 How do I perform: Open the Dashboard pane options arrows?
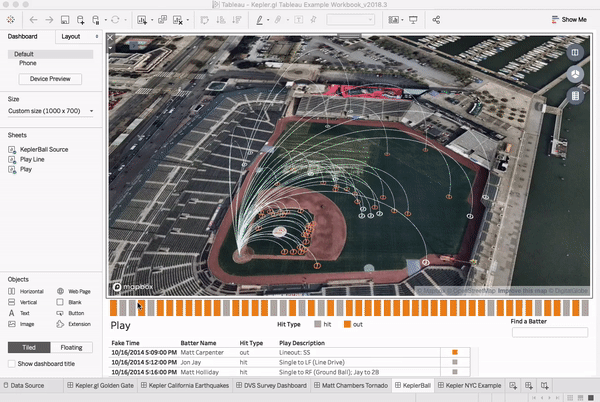coord(97,36)
